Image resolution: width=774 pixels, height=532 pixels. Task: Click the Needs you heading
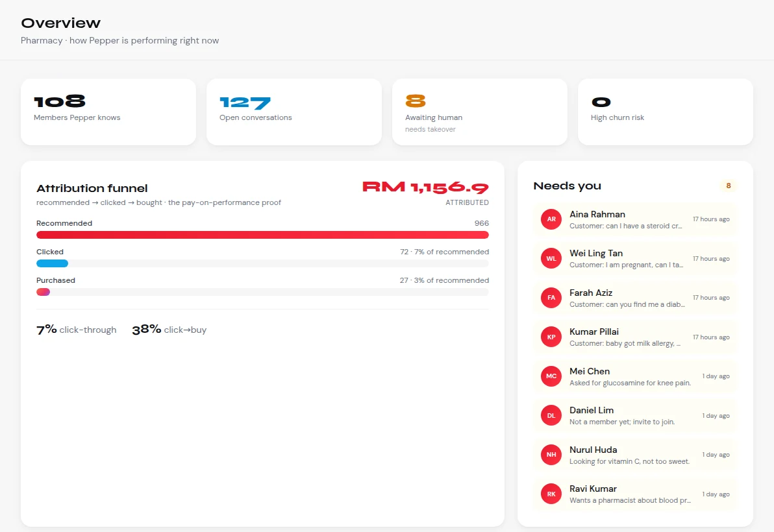(567, 186)
